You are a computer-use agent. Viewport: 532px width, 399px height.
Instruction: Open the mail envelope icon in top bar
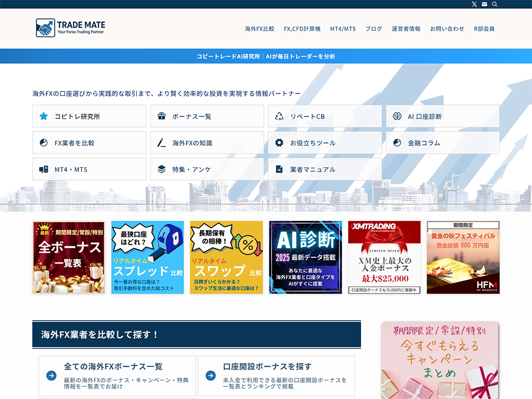click(484, 4)
